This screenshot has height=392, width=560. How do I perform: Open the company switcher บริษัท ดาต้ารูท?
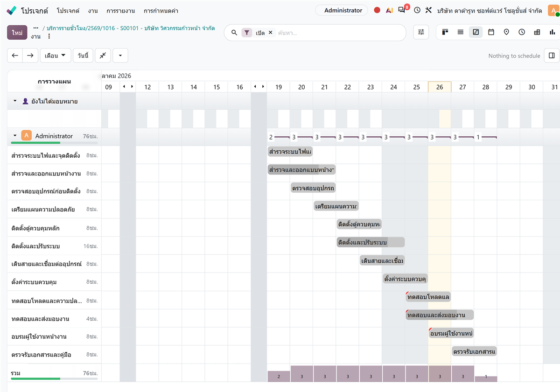(x=490, y=10)
